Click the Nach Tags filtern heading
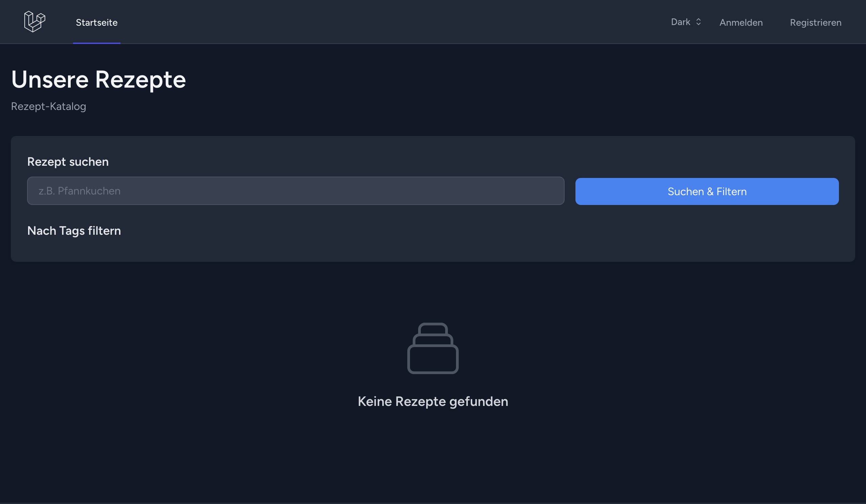The image size is (866, 504). click(x=74, y=231)
